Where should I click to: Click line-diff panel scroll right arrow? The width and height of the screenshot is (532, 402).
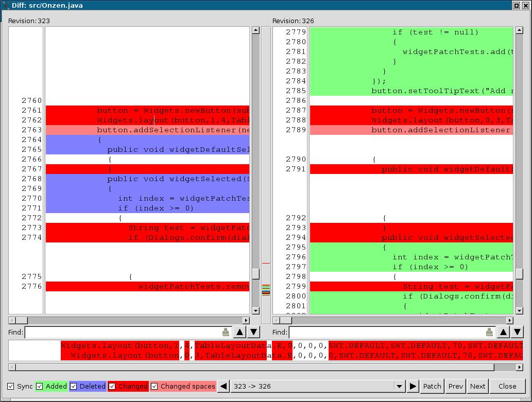[x=520, y=367]
